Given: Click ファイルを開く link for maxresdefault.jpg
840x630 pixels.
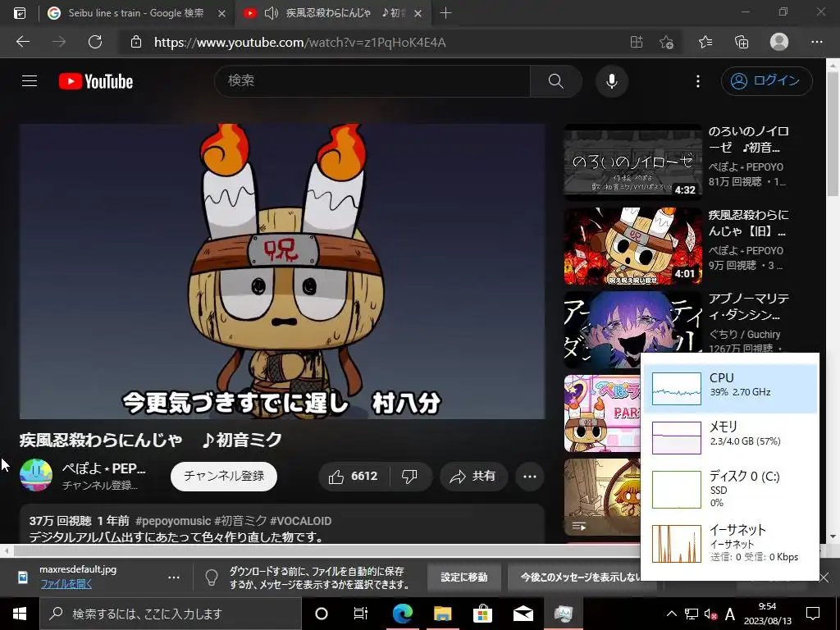Looking at the screenshot, I should [x=66, y=584].
